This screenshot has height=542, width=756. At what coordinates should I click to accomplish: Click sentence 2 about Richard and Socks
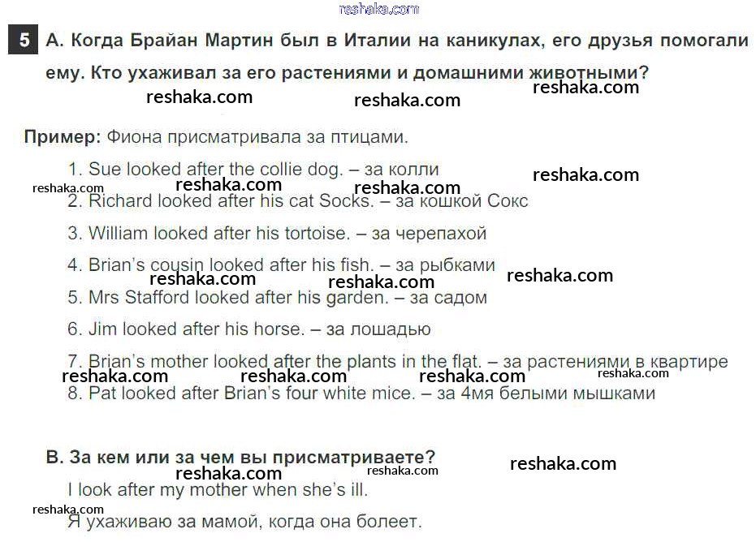pyautogui.click(x=221, y=201)
